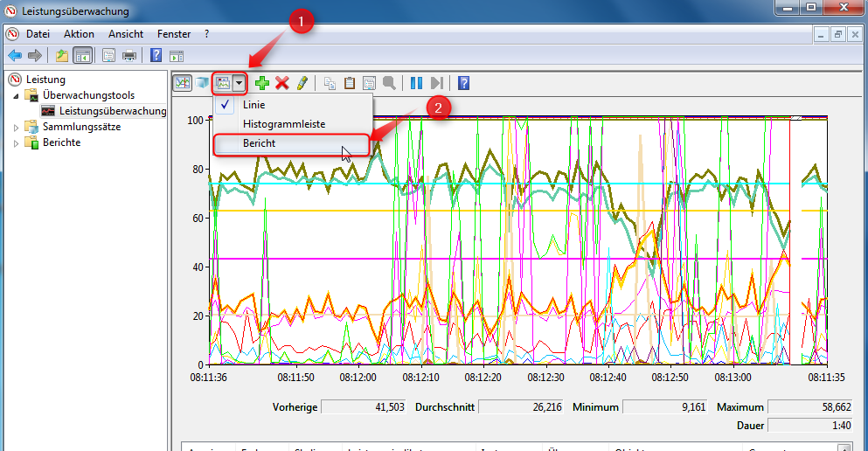Viewport: 868px width, 451px height.
Task: Select the Überwachungstools folder
Action: click(x=88, y=95)
